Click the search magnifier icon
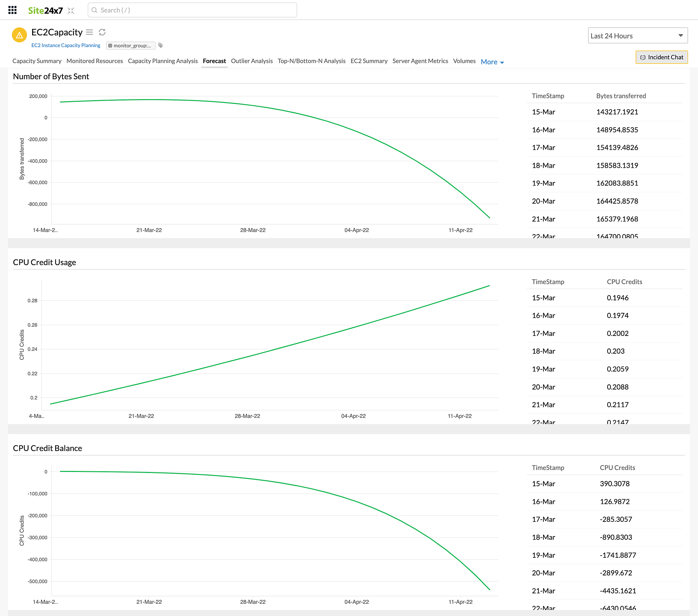 click(x=94, y=10)
